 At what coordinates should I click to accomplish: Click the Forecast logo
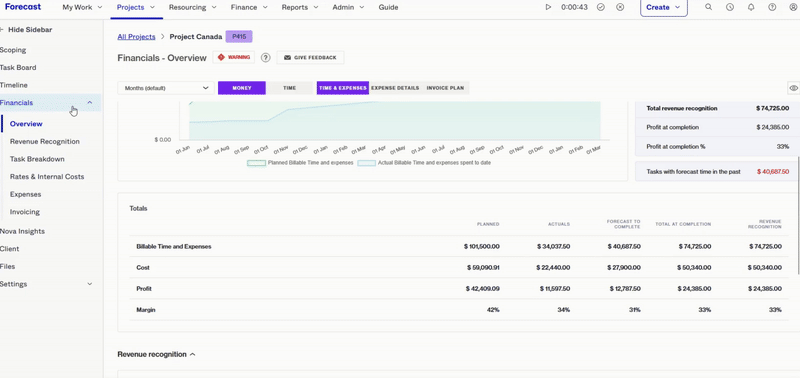coord(23,7)
